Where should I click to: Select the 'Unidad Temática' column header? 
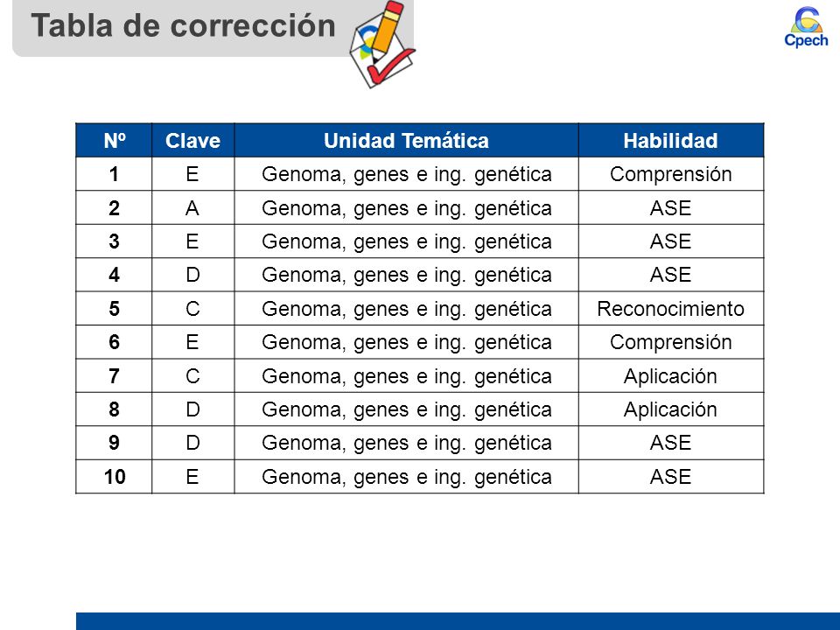[406, 140]
